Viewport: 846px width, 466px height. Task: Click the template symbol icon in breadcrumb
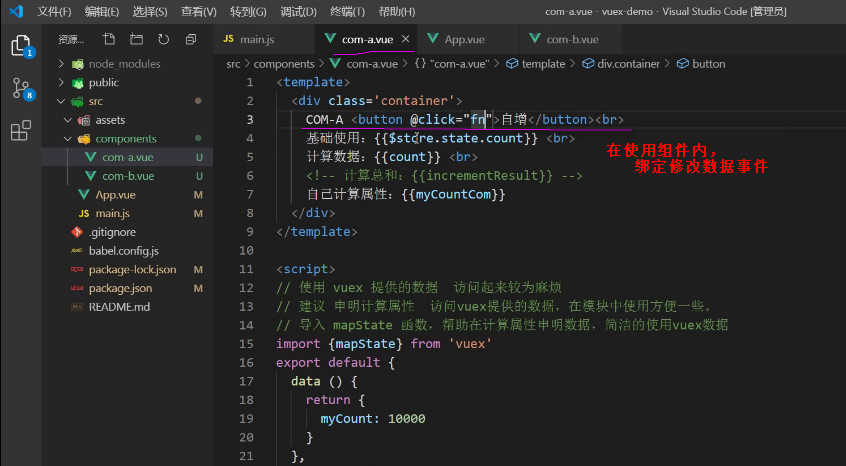point(512,64)
